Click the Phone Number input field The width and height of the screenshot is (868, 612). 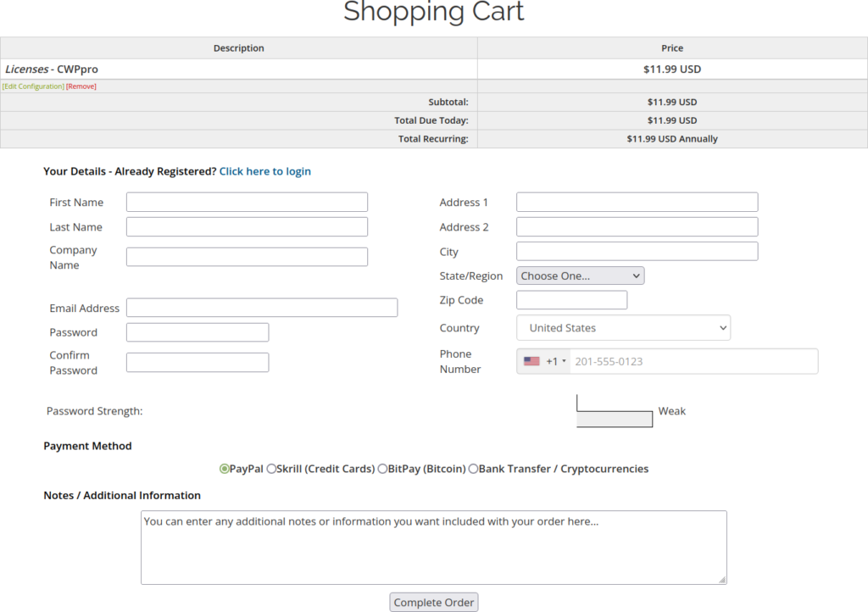(x=691, y=361)
